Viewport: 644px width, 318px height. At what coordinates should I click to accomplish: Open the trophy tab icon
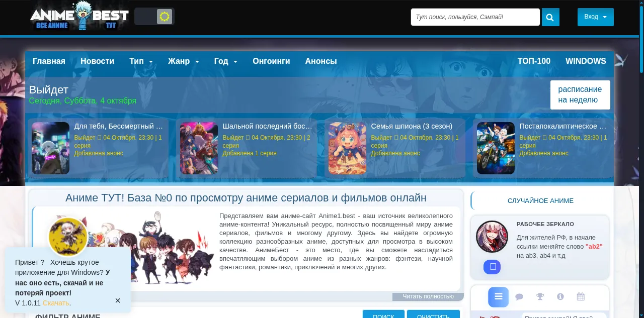click(x=540, y=297)
